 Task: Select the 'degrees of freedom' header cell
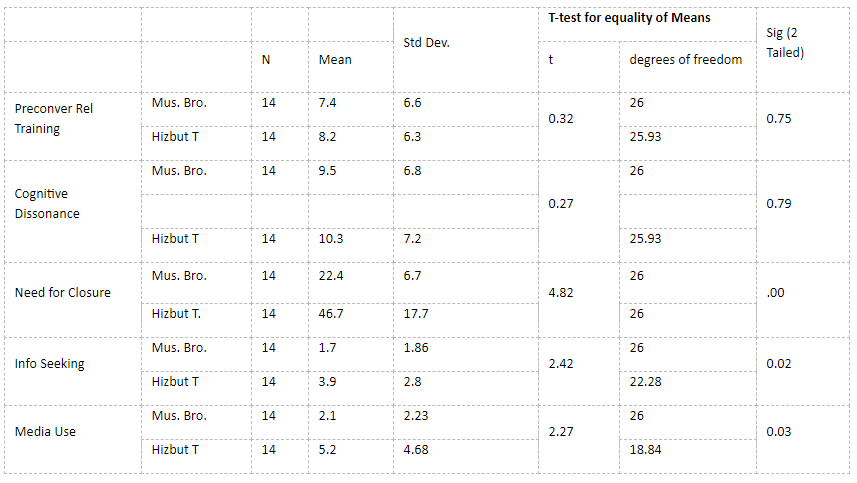point(685,60)
